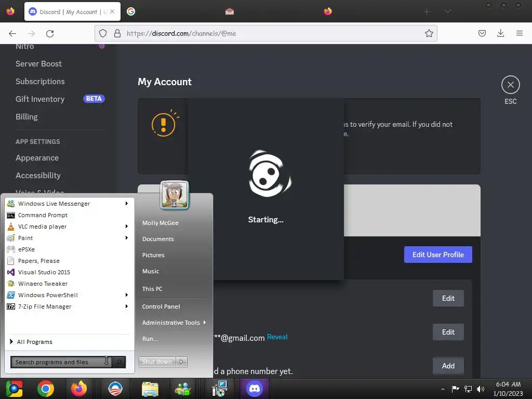Expand Paint jump list arrow

(127, 238)
